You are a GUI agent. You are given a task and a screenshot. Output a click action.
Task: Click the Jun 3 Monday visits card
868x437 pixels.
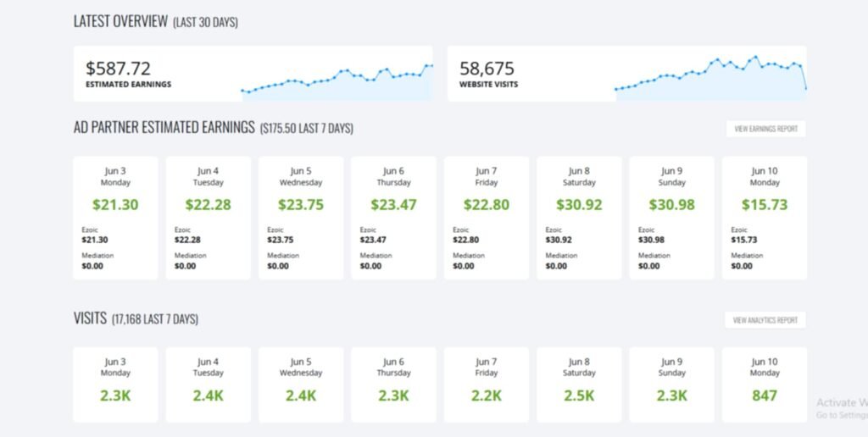pos(115,383)
